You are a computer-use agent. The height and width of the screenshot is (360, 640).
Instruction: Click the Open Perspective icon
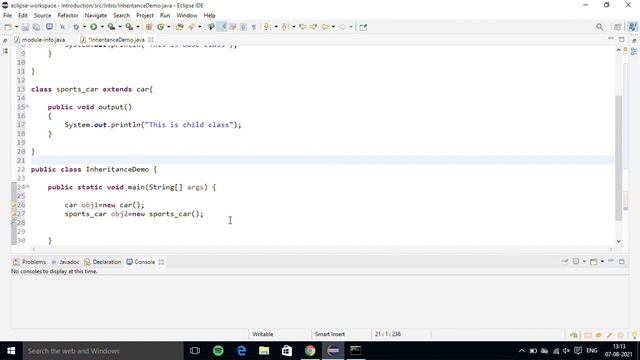[618, 27]
